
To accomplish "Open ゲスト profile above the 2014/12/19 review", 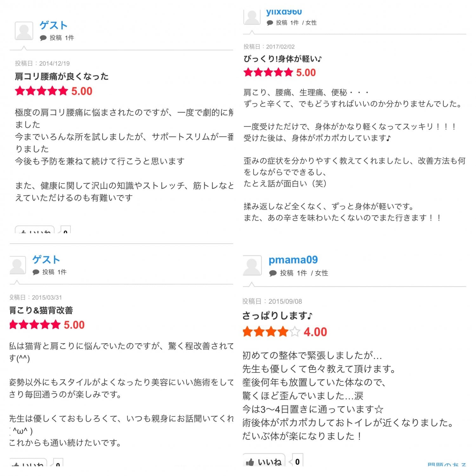I will (x=53, y=25).
